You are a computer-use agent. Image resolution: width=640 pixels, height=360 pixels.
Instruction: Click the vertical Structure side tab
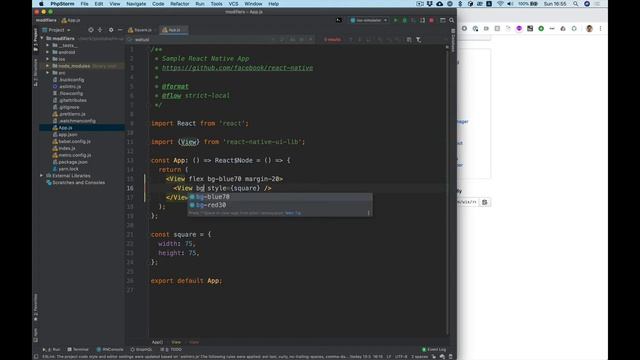36,72
